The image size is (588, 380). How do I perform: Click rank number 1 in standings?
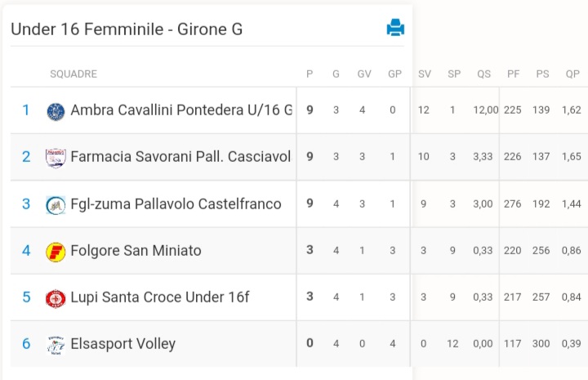point(26,110)
